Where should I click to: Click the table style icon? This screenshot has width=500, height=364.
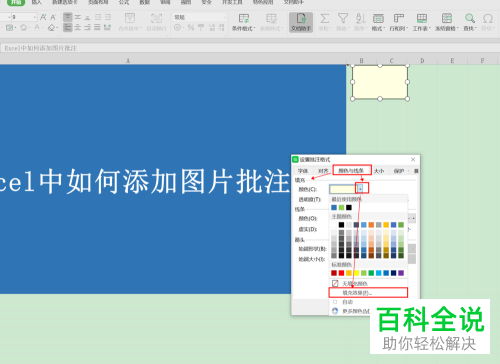click(x=271, y=18)
